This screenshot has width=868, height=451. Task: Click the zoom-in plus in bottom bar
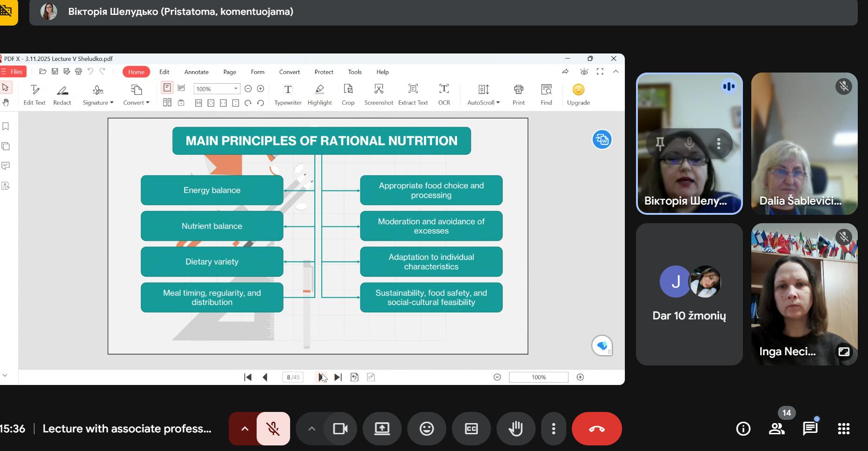(x=580, y=377)
